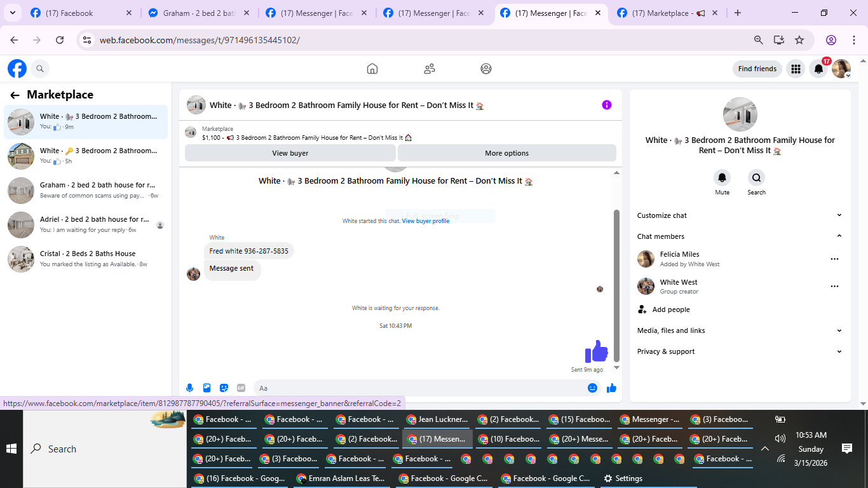Open options for White West member
Screen dimensions: 868x488
click(834, 287)
